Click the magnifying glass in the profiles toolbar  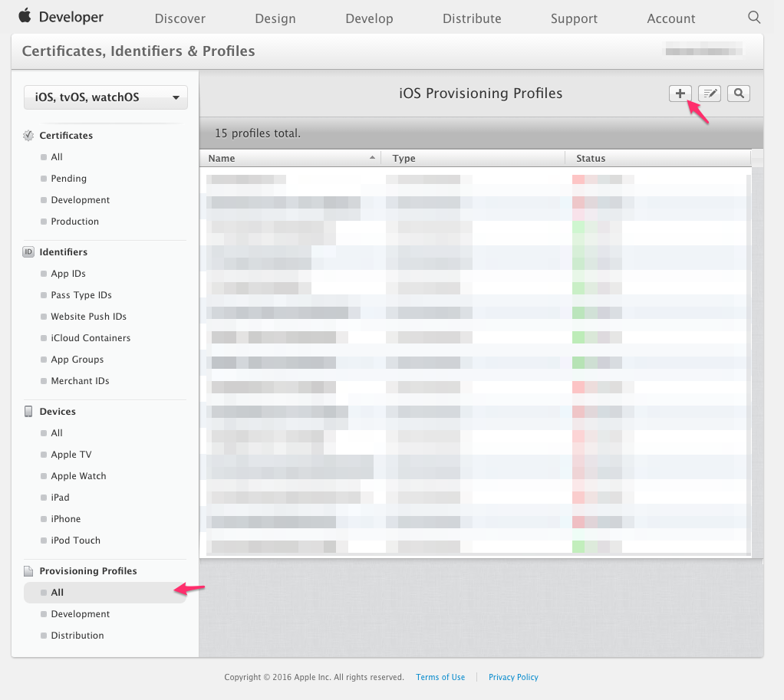coord(737,93)
